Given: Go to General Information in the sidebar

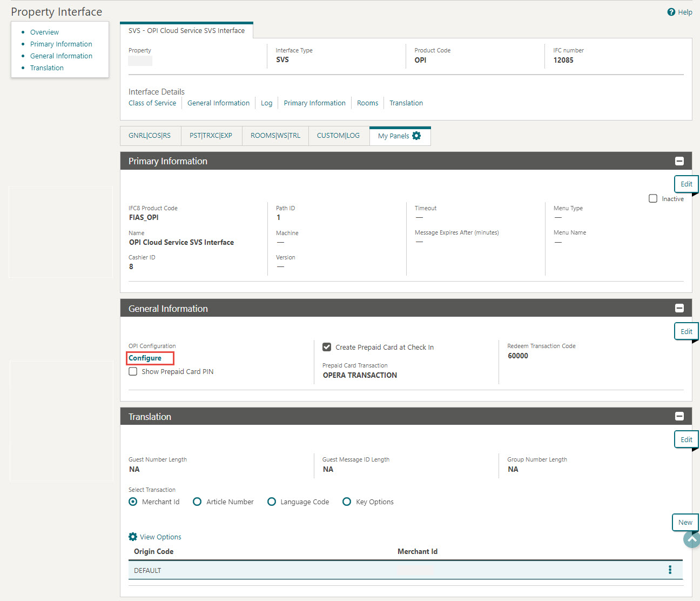Looking at the screenshot, I should 61,56.
